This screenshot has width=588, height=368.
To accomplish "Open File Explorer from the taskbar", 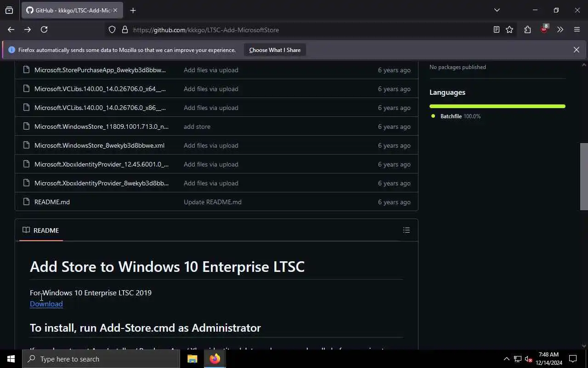I will 192,359.
